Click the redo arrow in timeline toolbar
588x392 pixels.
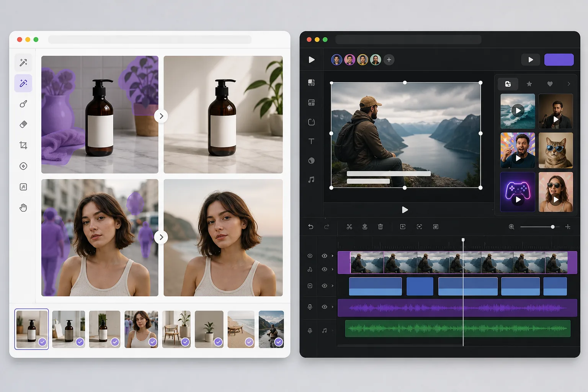[327, 227]
